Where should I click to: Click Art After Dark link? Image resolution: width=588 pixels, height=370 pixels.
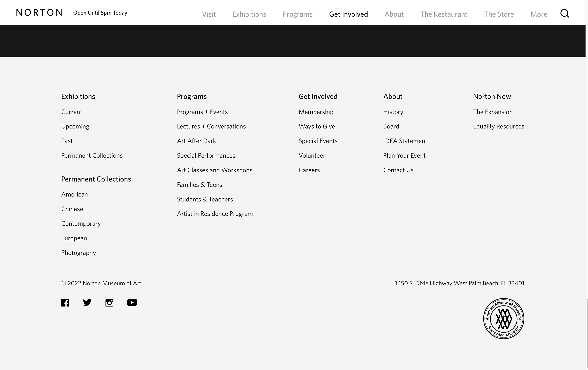[196, 141]
